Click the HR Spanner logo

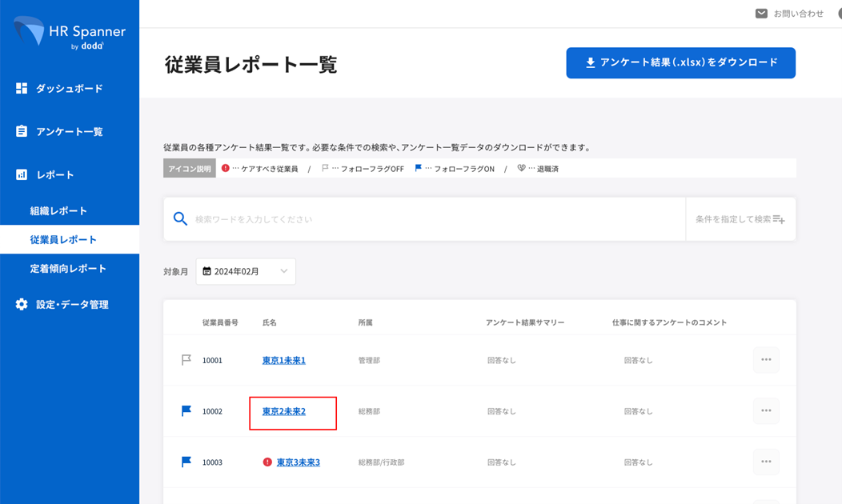click(69, 34)
